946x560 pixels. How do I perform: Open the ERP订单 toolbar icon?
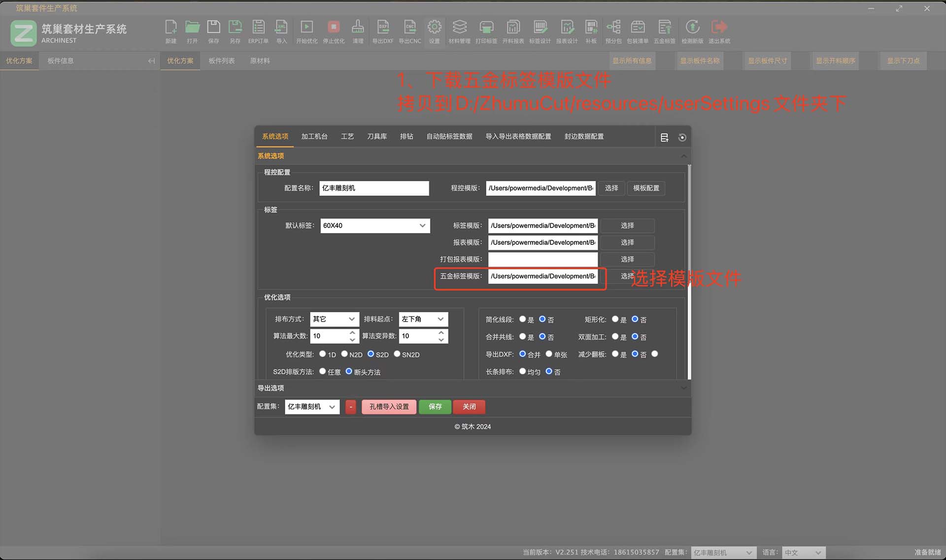click(258, 32)
